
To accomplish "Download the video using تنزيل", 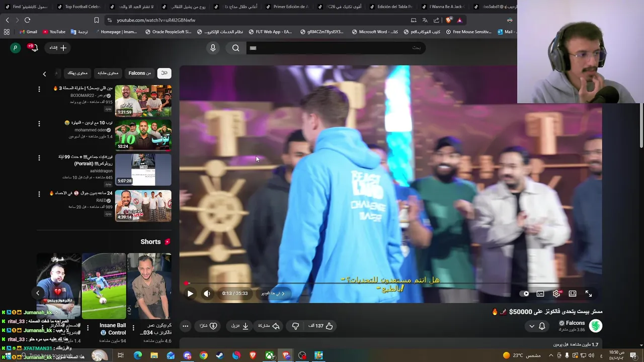I will pos(240,326).
